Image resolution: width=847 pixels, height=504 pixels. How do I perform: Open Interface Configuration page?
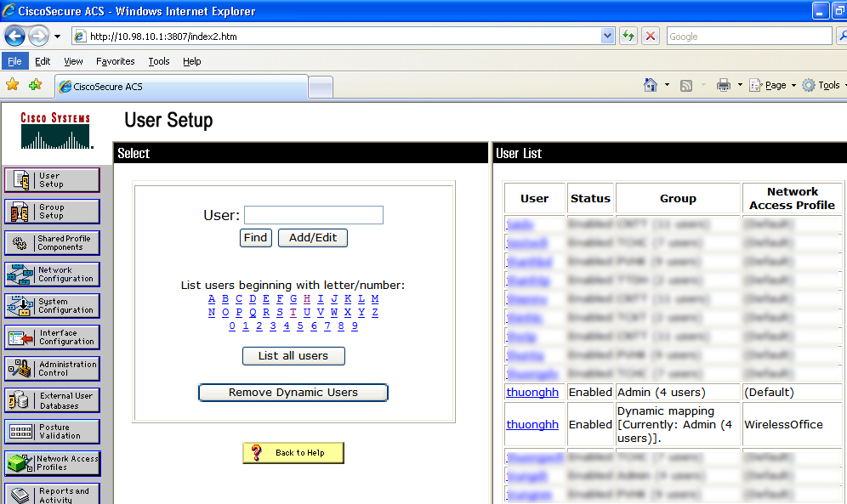[x=52, y=337]
